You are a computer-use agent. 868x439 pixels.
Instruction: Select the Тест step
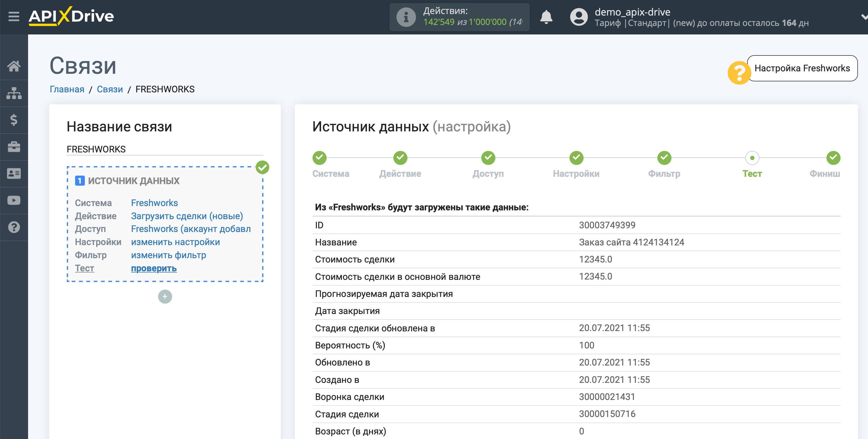tap(752, 174)
